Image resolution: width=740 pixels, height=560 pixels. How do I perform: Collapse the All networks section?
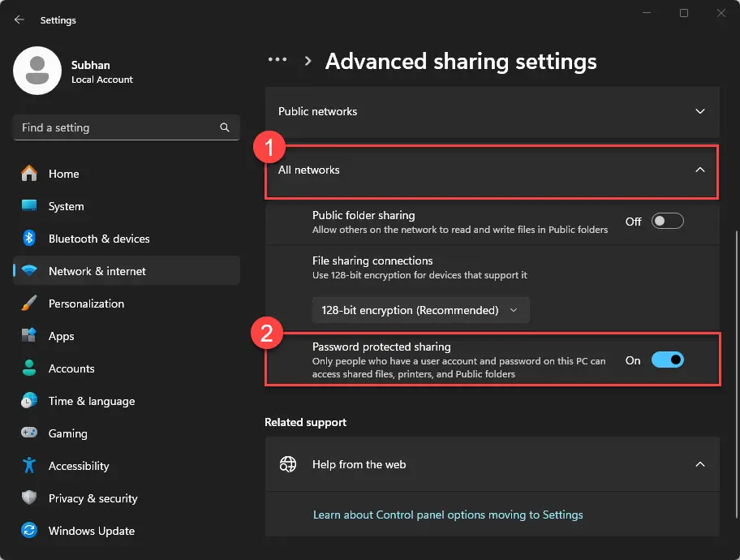(492, 170)
